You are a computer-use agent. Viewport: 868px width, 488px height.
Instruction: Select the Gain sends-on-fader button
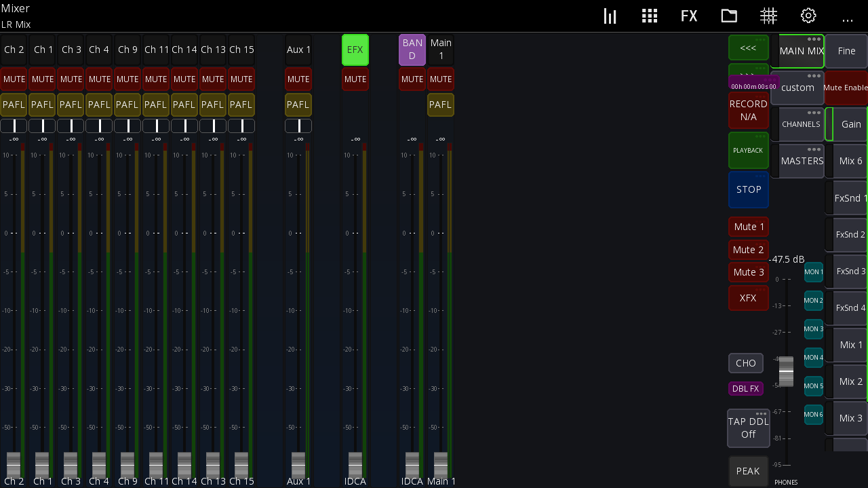(x=848, y=124)
